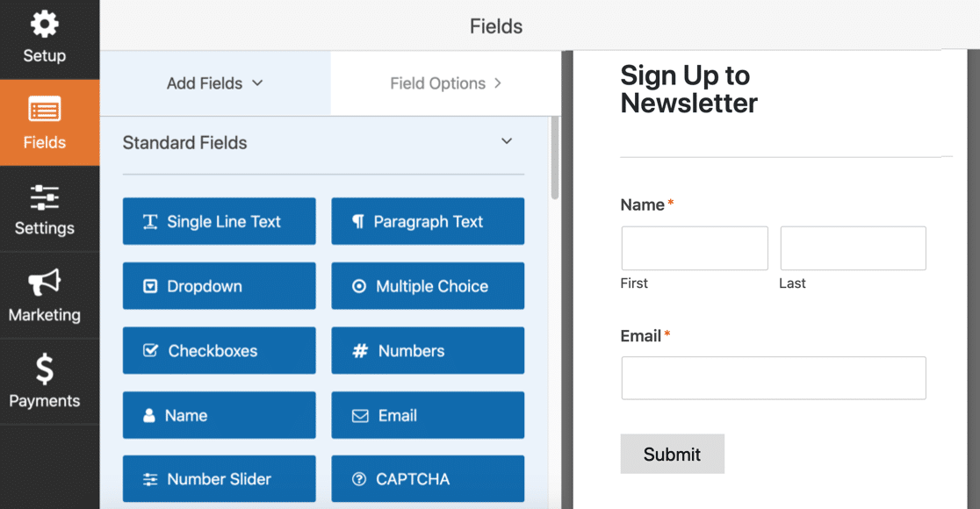This screenshot has width=980, height=509.
Task: Collapse the Standard Fields section
Action: click(507, 141)
